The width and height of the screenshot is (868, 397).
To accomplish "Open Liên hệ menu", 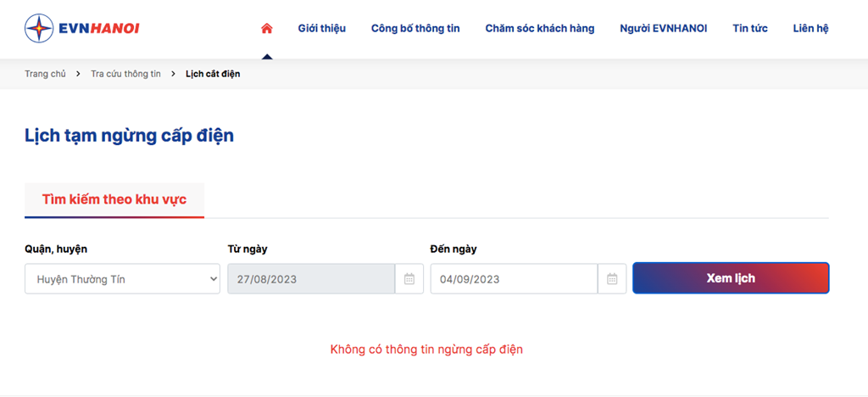I will click(810, 28).
